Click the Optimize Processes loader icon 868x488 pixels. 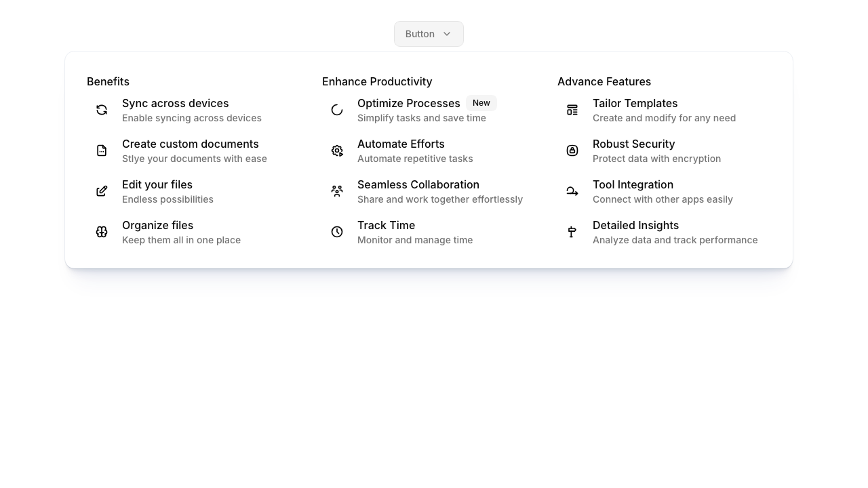tap(337, 110)
